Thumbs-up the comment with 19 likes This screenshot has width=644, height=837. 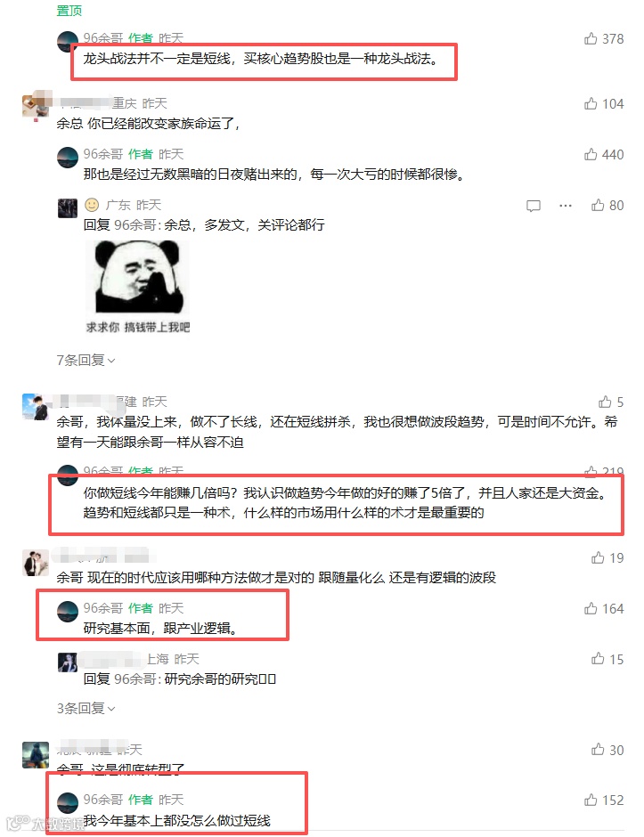[x=598, y=557]
